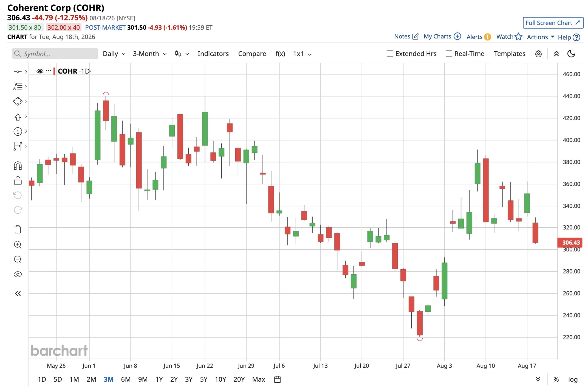Toggle the magnet snap mode
Viewport: 588px width, 391px height.
coord(18,166)
